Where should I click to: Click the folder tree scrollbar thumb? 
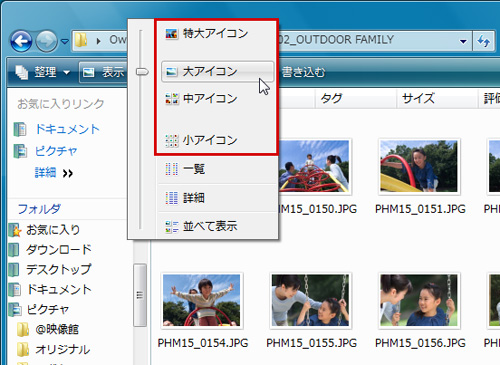[140, 295]
